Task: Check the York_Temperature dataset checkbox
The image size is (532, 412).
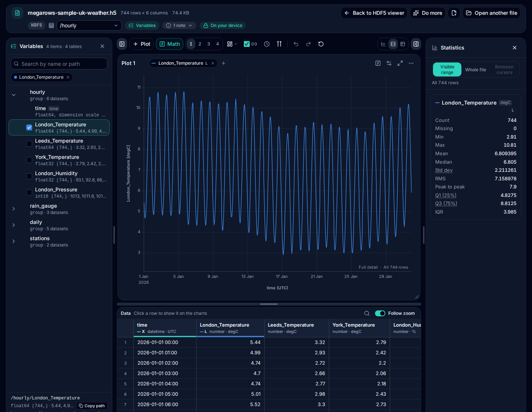Action: [29, 160]
